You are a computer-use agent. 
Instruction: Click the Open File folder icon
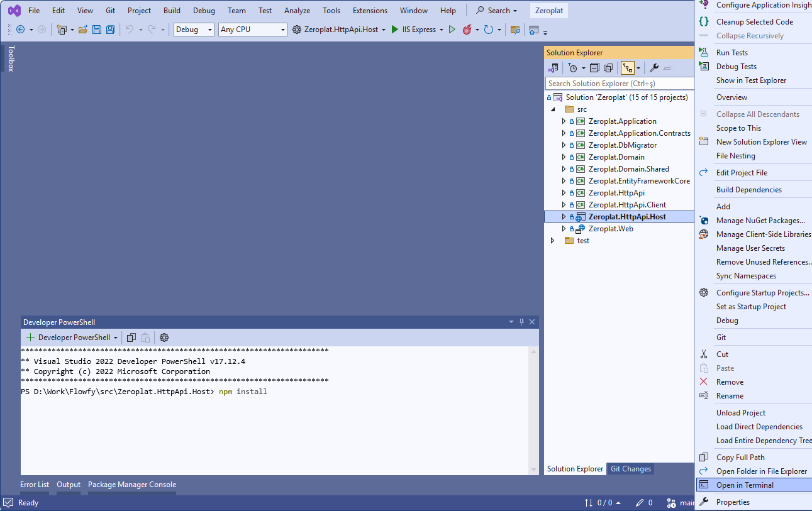pos(82,30)
